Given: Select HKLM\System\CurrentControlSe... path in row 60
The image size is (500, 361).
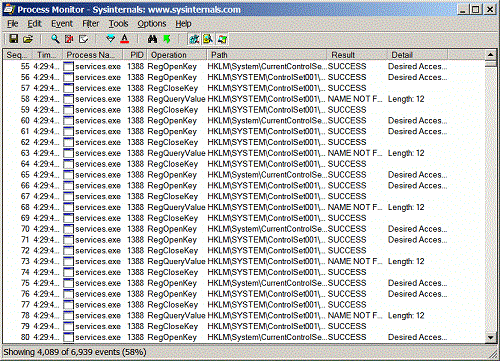Looking at the screenshot, I should point(266,121).
